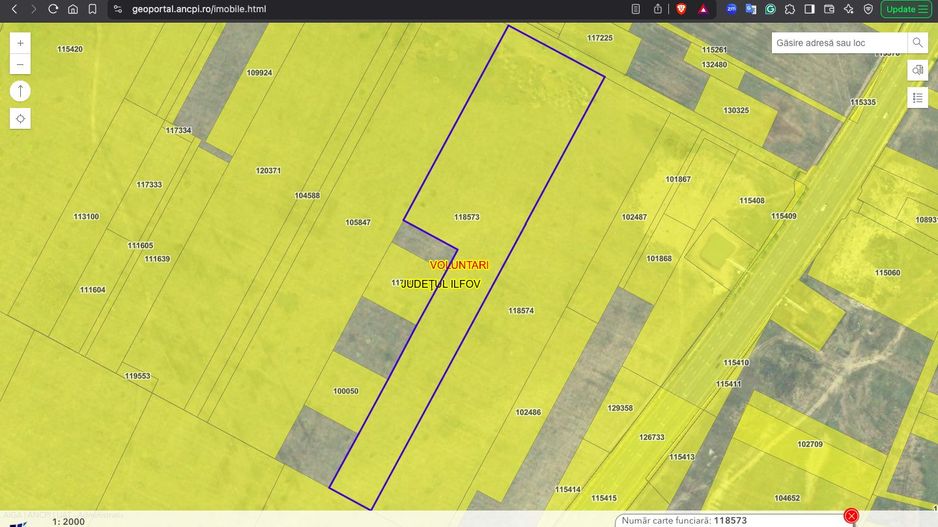Open Brave Rewards triangle icon
Screen dimensions: 938x527
(x=703, y=9)
